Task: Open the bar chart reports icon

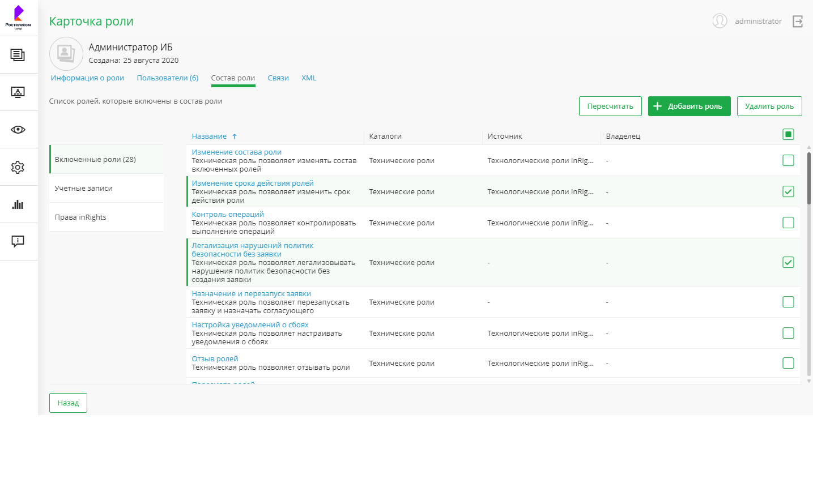Action: tap(18, 204)
